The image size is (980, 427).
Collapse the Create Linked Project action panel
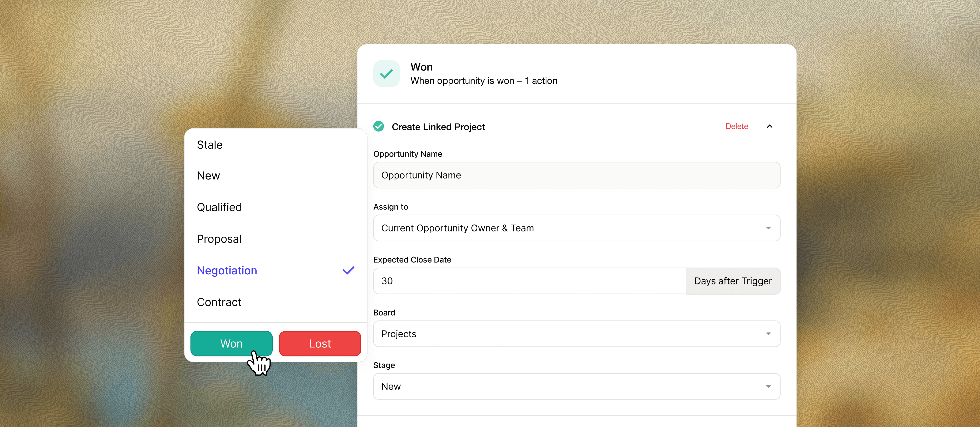pos(770,126)
